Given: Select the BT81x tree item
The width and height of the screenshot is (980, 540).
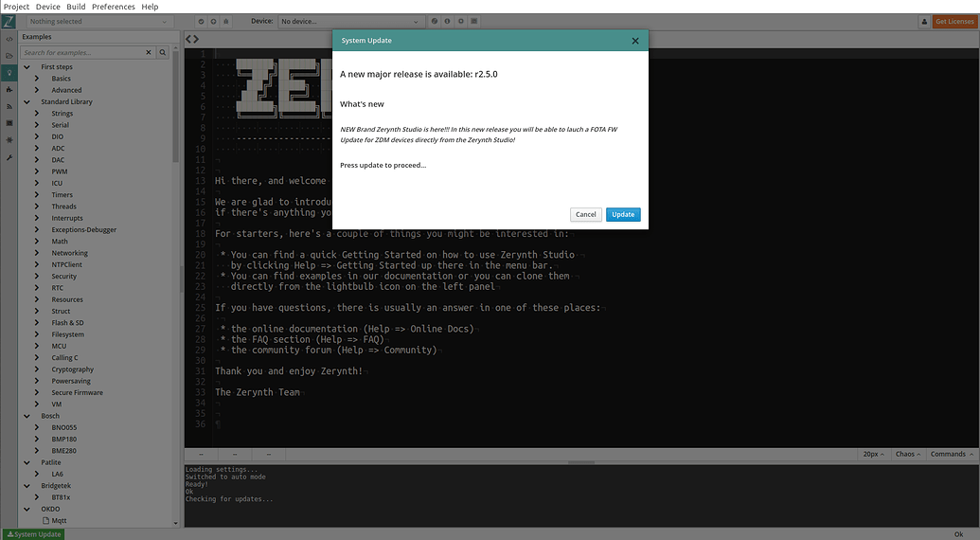Looking at the screenshot, I should pyautogui.click(x=61, y=497).
